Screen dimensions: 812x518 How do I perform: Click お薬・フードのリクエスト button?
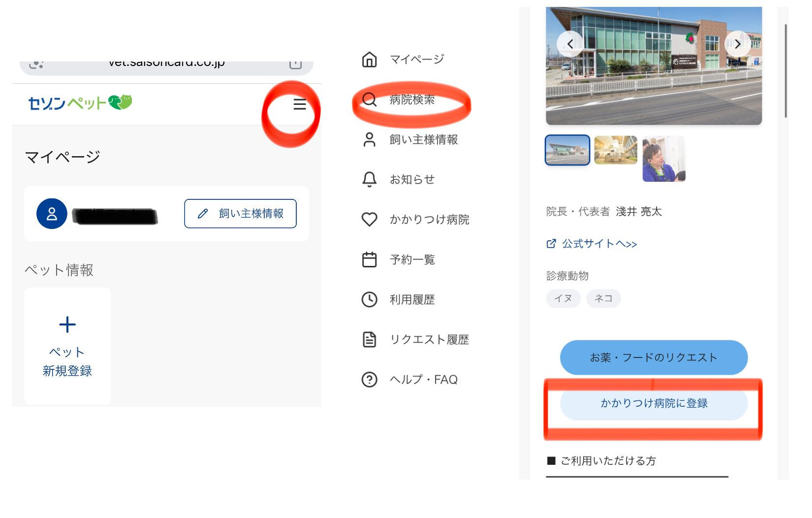point(654,357)
